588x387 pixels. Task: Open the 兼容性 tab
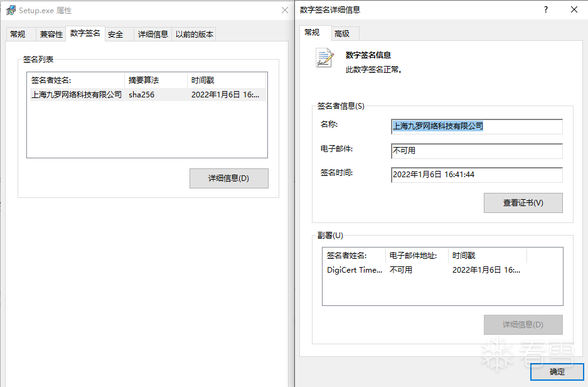(51, 34)
